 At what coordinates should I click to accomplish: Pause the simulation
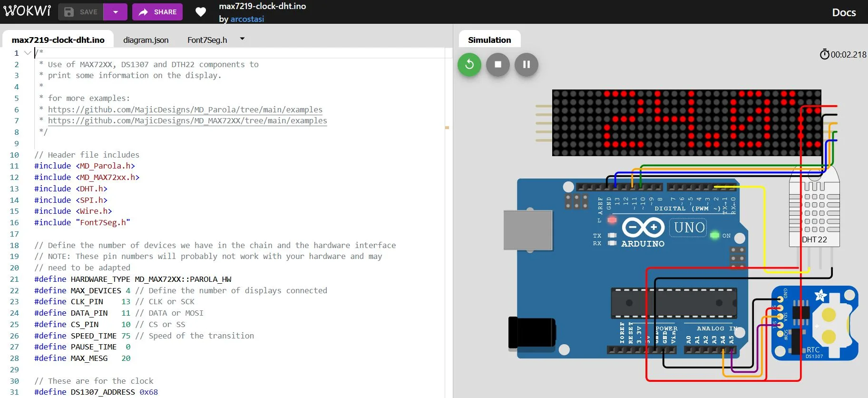click(527, 64)
